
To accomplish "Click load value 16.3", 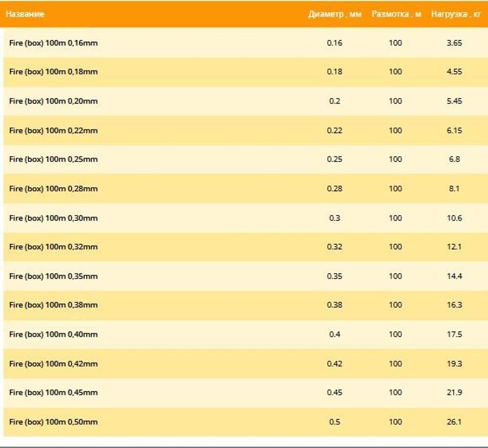I will [454, 305].
